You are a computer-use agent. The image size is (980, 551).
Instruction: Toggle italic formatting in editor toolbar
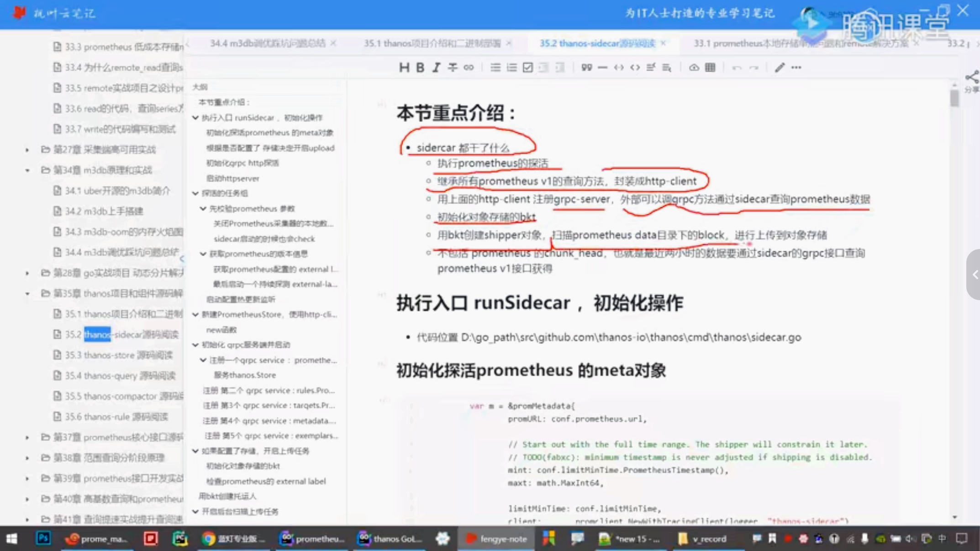[436, 68]
